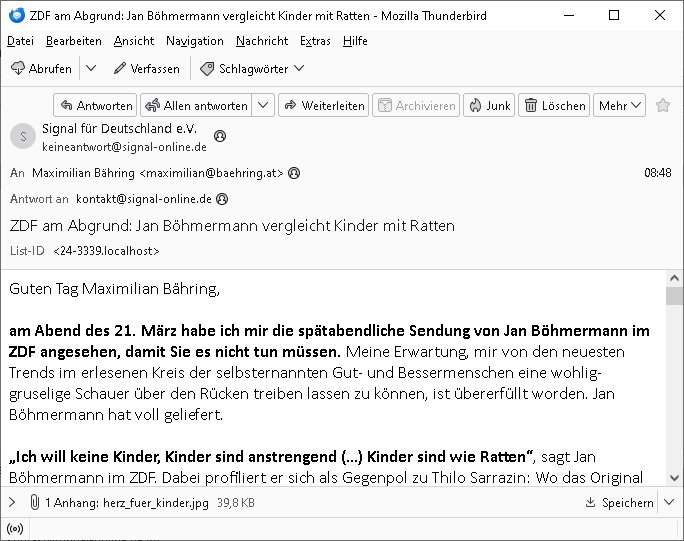Image resolution: width=684 pixels, height=541 pixels.
Task: Open the Schlagwörter tag dropdown
Action: click(252, 68)
